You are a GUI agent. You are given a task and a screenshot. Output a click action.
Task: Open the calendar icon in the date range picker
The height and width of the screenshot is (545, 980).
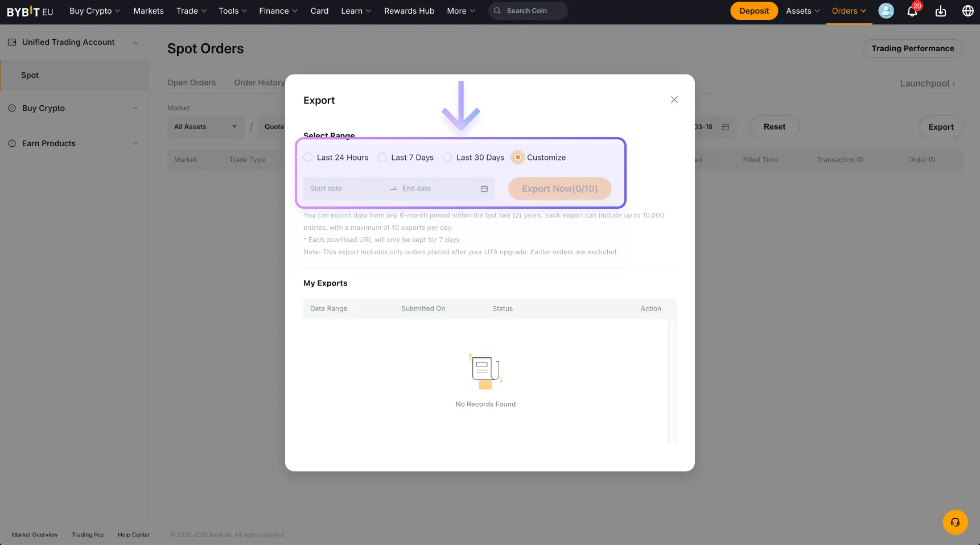484,188
